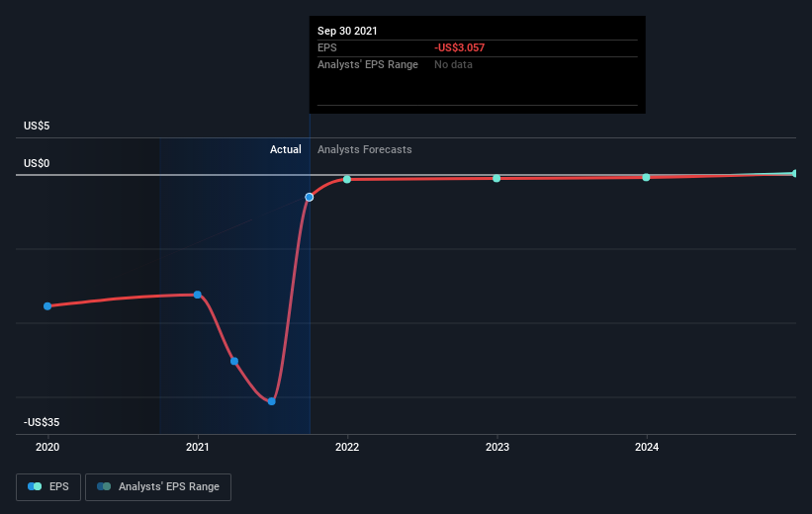The width and height of the screenshot is (812, 514).
Task: Click the 2023 x-axis label
Action: (x=497, y=447)
